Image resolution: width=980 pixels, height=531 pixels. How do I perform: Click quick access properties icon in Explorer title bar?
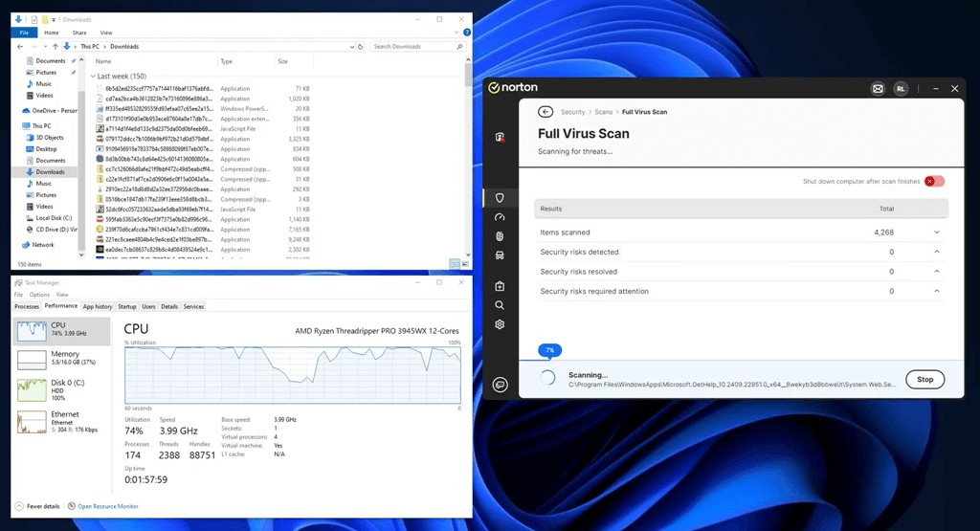[x=34, y=19]
